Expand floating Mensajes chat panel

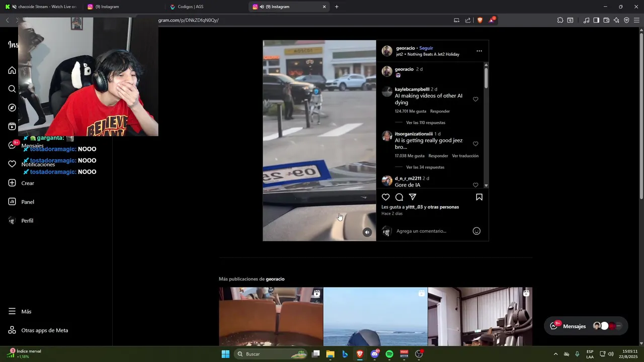click(586, 326)
